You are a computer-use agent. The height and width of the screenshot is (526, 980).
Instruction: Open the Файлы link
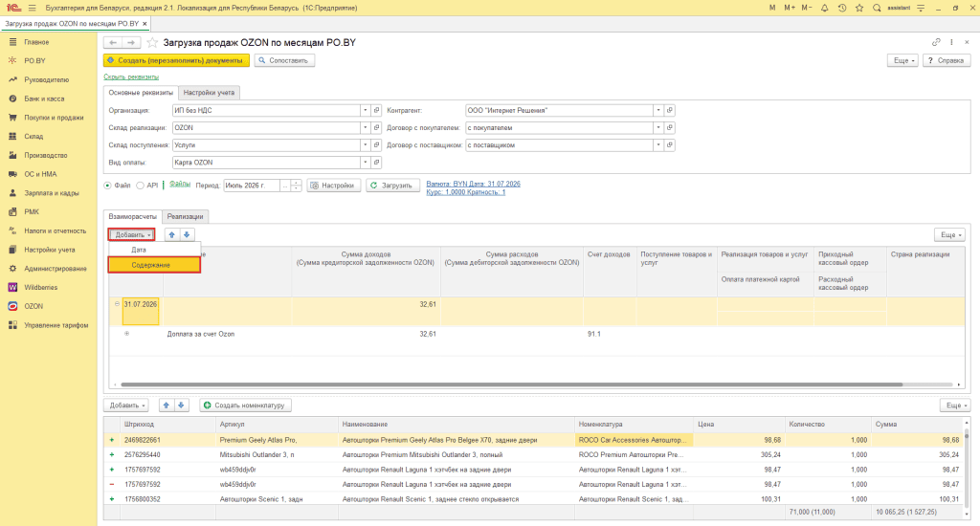tap(180, 185)
